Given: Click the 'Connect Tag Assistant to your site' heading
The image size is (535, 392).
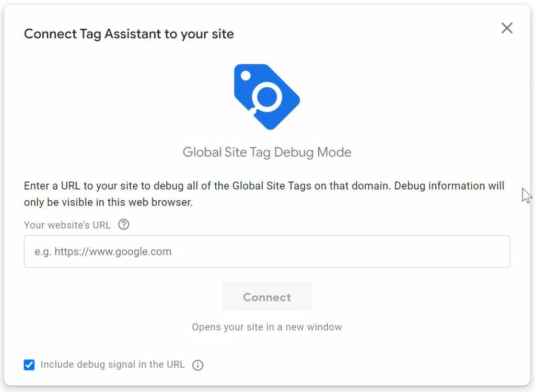Looking at the screenshot, I should click(129, 34).
